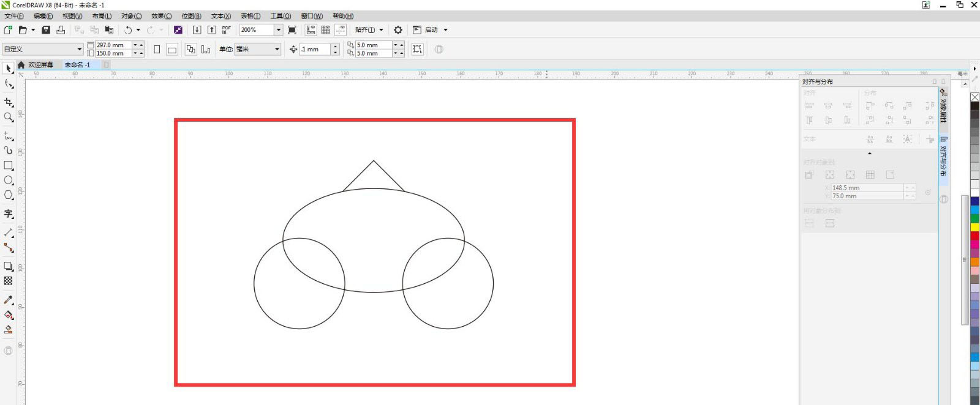Click the Save icon in toolbar

pyautogui.click(x=46, y=30)
